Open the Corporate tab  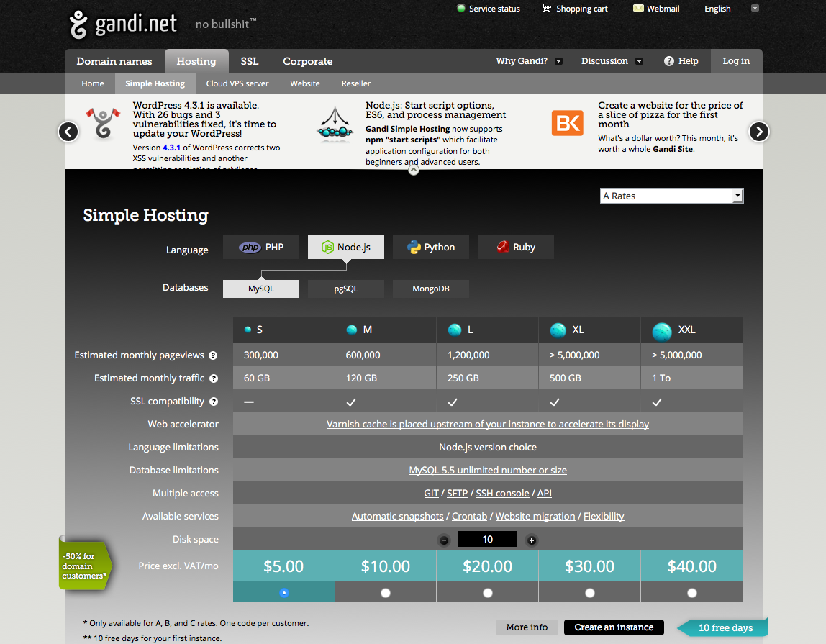[308, 61]
